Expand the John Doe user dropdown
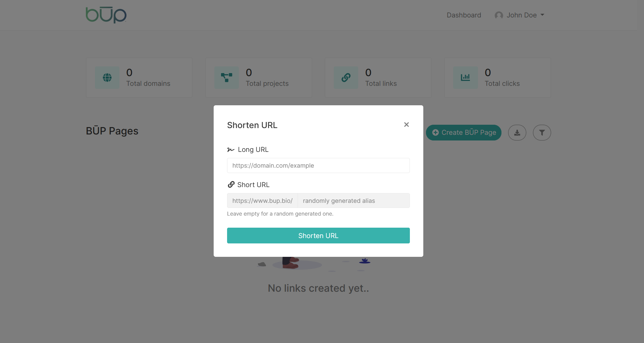The height and width of the screenshot is (343, 644). [x=520, y=15]
